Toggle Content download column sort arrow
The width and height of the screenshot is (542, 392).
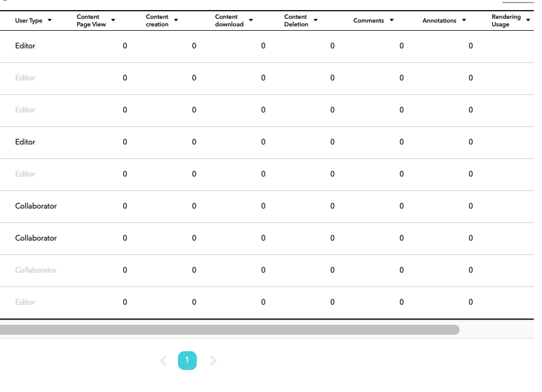[251, 20]
